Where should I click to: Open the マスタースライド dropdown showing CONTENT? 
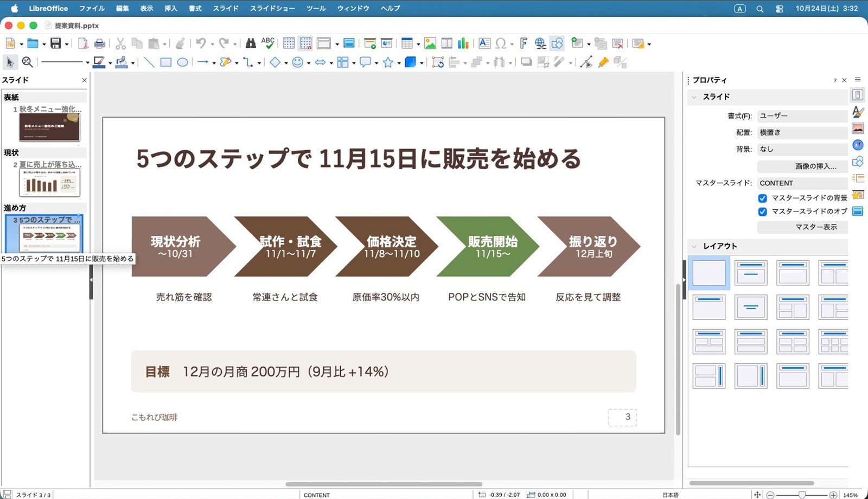click(x=802, y=183)
